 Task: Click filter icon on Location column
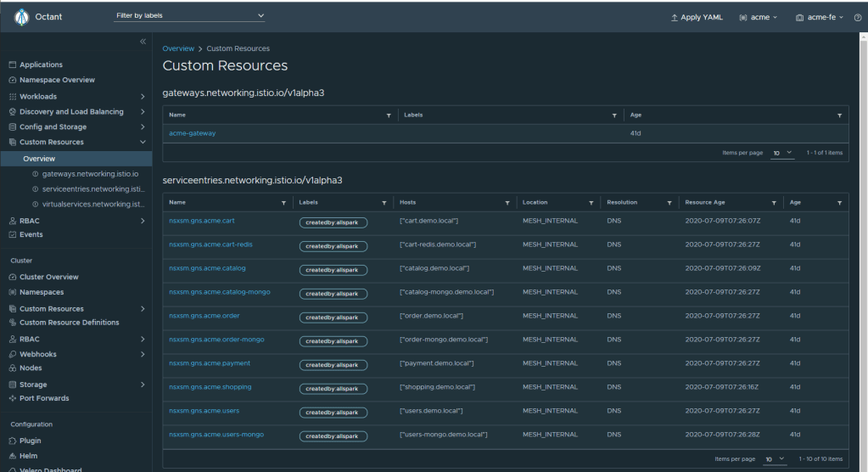(x=591, y=203)
